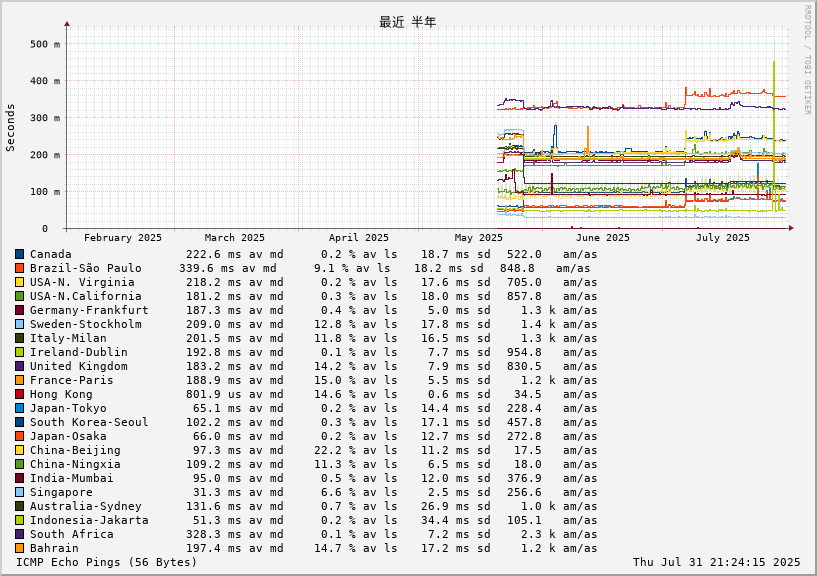817x576 pixels.
Task: Select the 'Australia-Sydney' legend label
Action: (x=85, y=506)
